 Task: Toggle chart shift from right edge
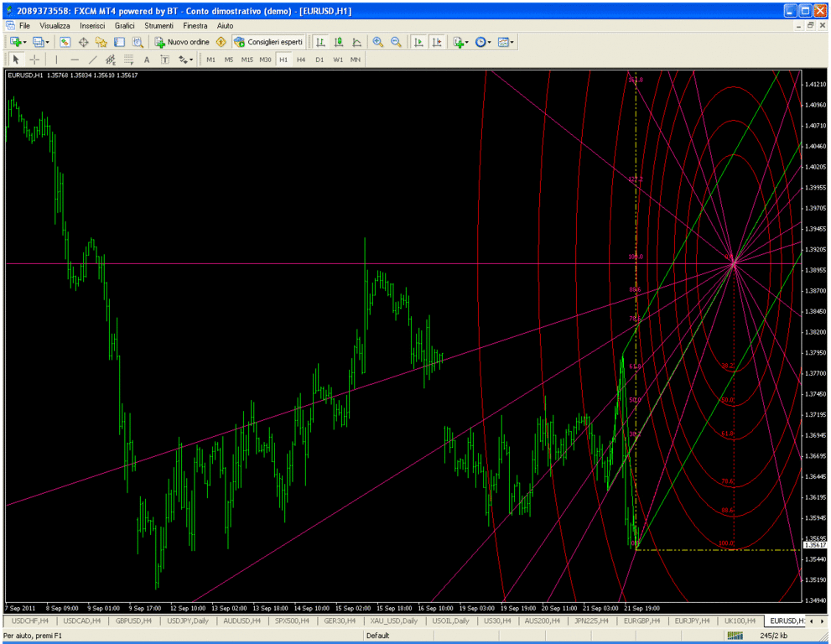[x=437, y=42]
